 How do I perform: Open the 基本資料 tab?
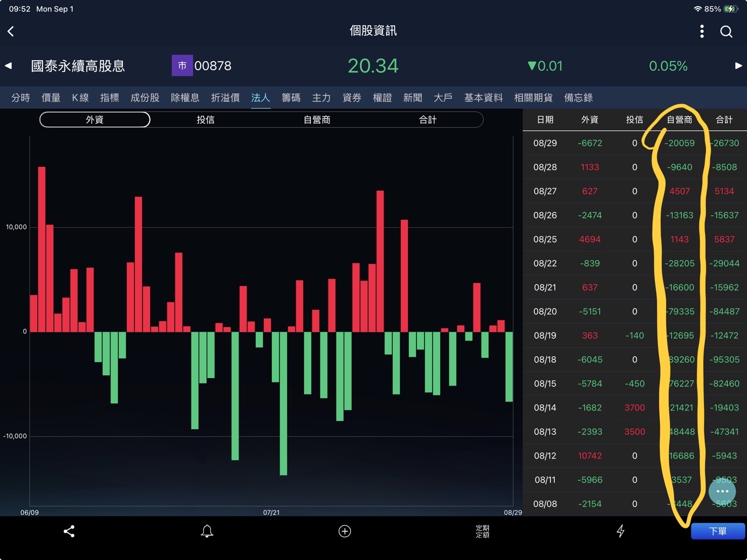coord(483,98)
